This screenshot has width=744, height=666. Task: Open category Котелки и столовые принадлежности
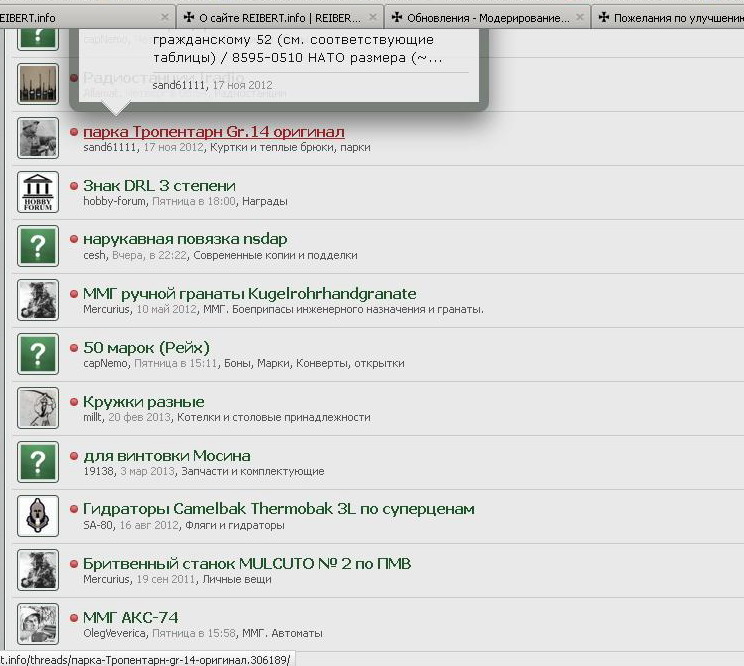pos(274,418)
